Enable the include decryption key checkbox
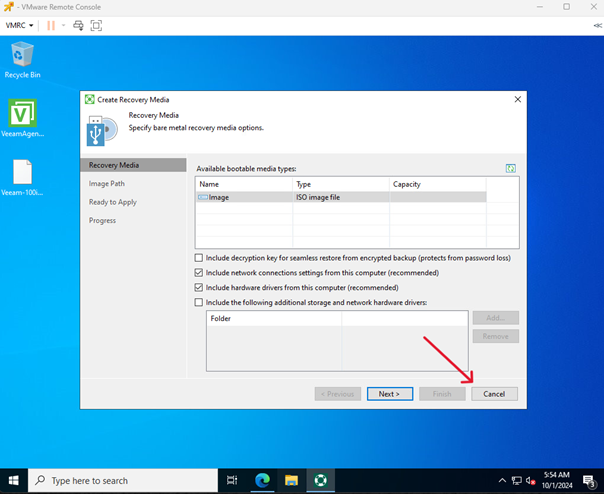The image size is (604, 494). pos(198,258)
